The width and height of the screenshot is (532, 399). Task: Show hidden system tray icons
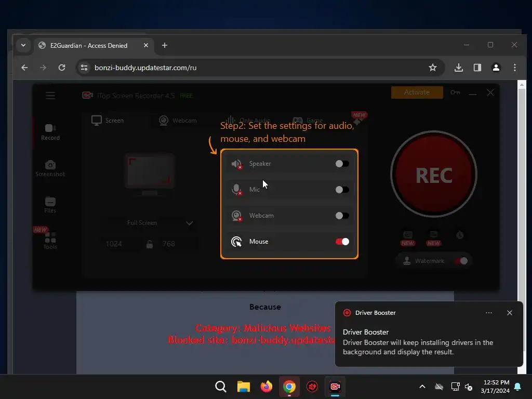tap(422, 387)
